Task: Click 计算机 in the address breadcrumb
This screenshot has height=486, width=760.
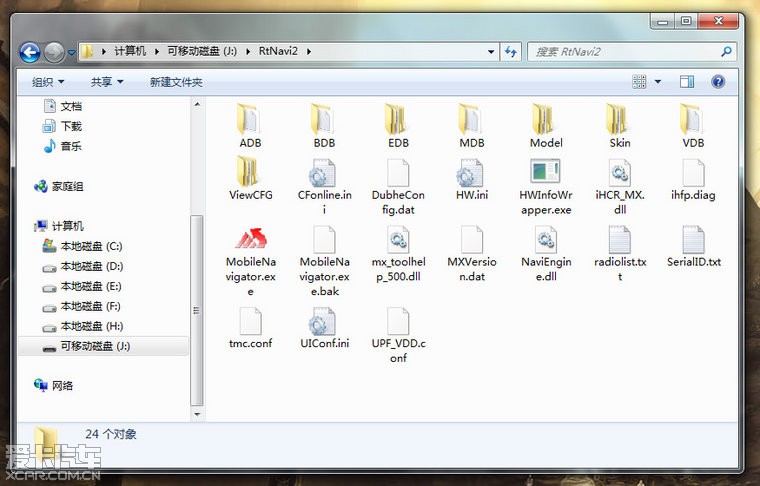Action: (x=130, y=51)
